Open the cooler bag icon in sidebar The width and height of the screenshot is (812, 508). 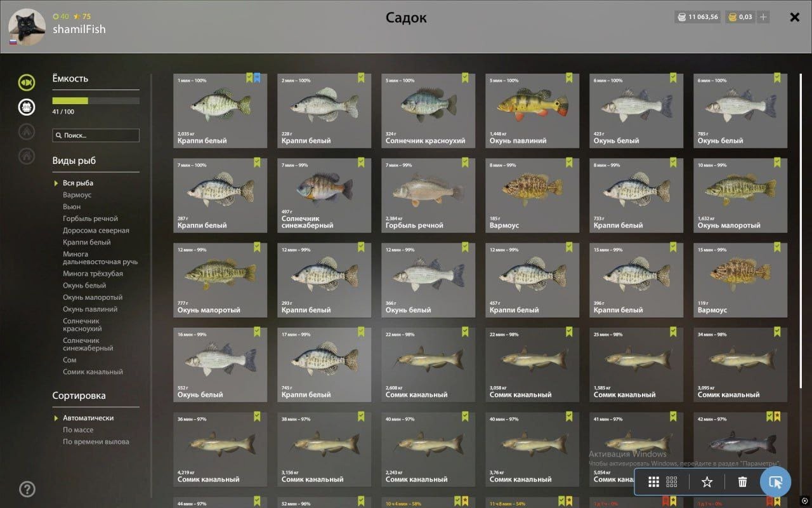point(27,107)
